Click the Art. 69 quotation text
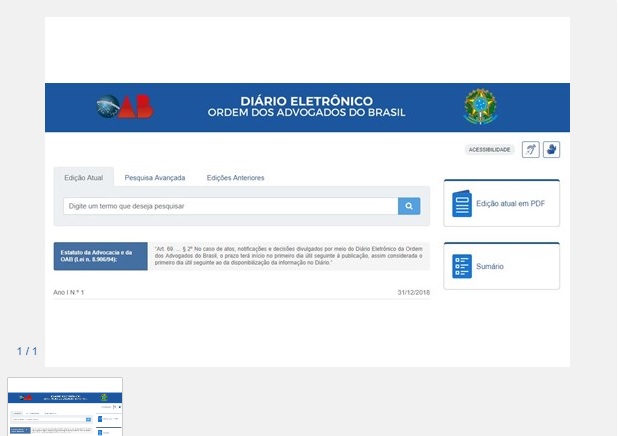The image size is (618, 436). tap(289, 256)
